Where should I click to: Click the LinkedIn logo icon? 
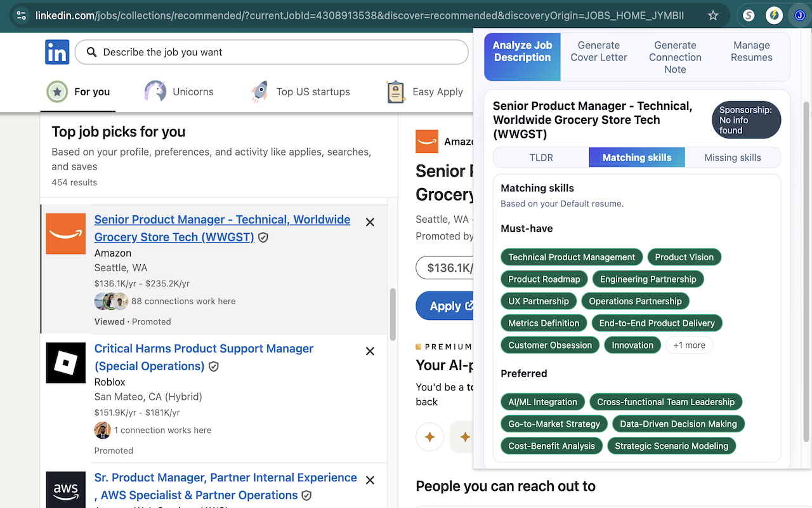(57, 52)
